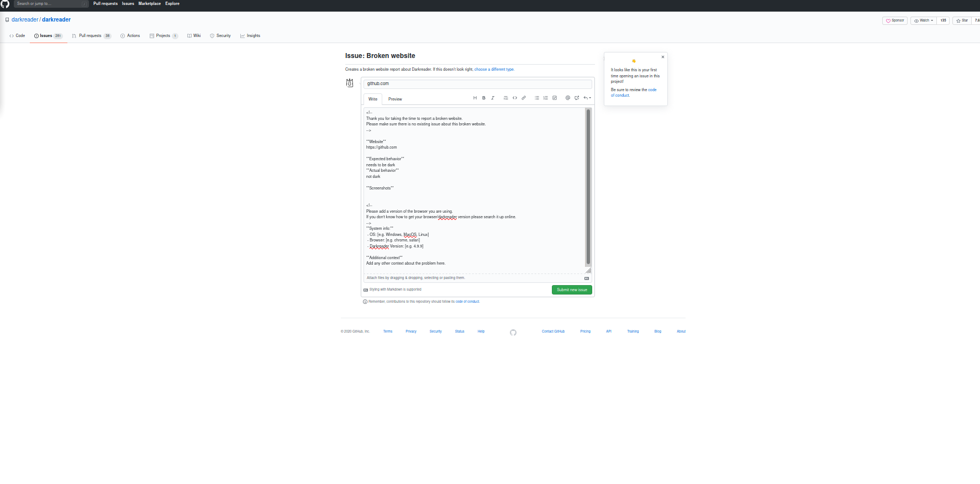Open Marketplace in the top navigation
Viewport: 980px width, 484px height.
(150, 4)
